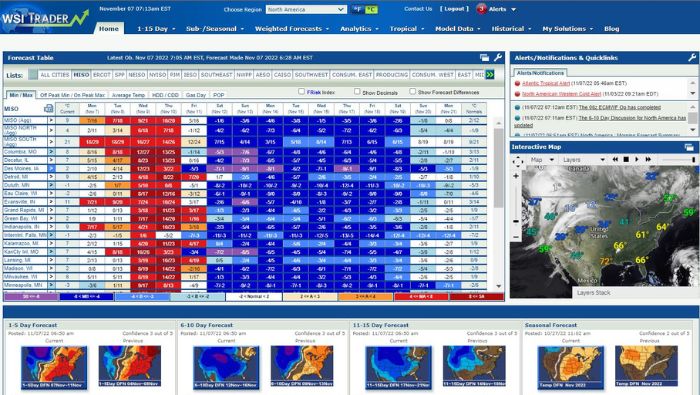Switch to the HDD / CDD tab
This screenshot has height=395, width=700.
[165, 95]
